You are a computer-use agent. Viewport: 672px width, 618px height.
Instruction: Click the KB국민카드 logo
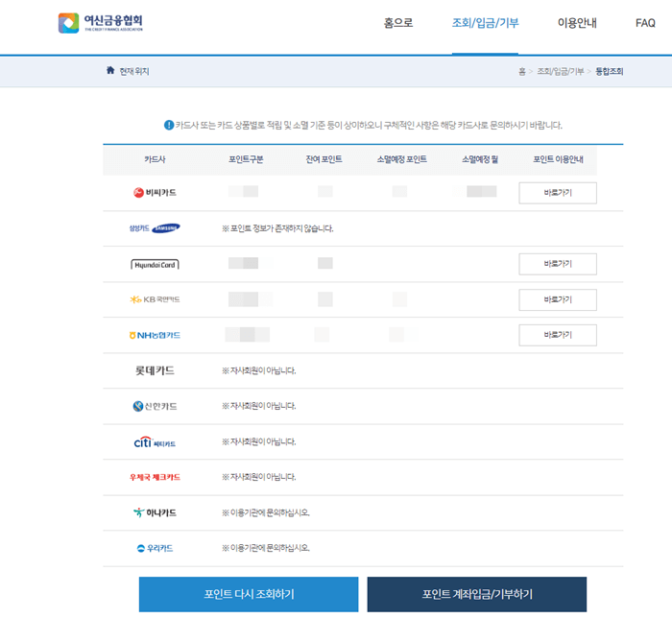155,299
